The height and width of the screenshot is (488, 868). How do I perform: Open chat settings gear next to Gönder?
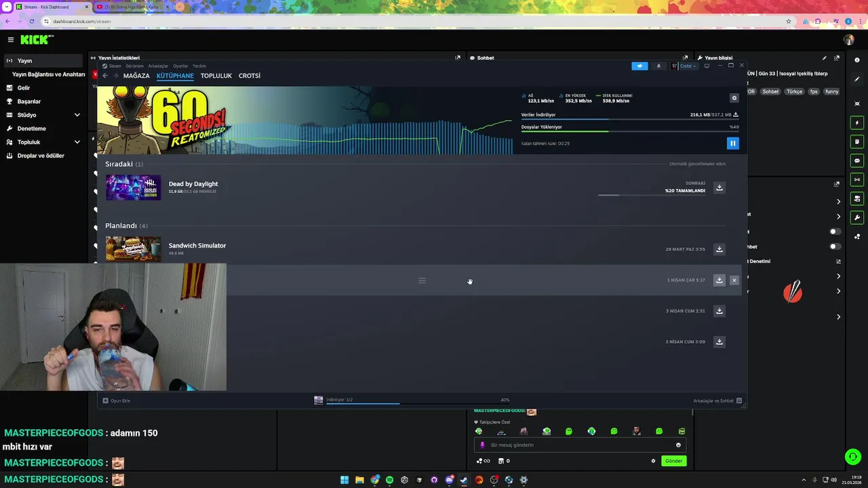click(x=653, y=461)
